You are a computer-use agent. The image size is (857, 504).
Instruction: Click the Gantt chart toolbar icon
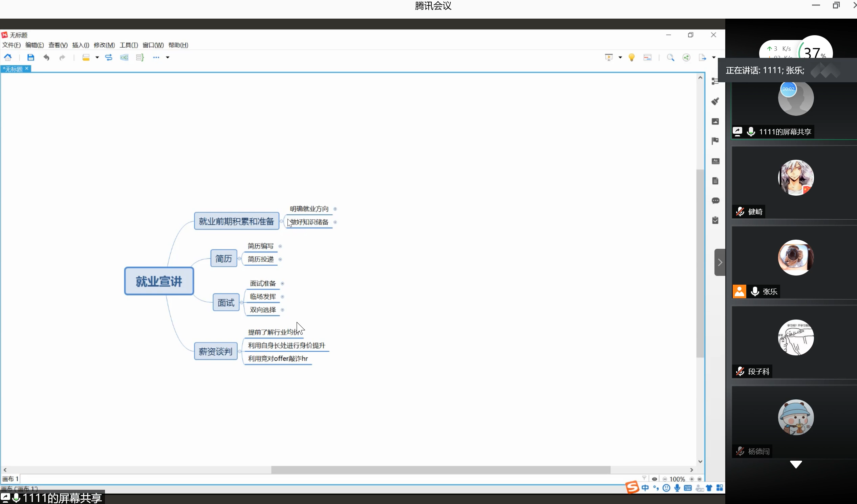click(647, 58)
